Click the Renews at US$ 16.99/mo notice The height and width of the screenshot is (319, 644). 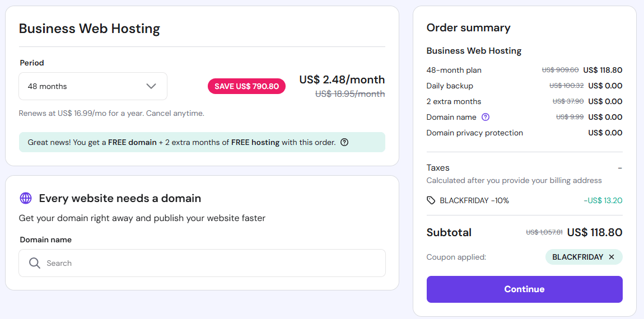(111, 113)
